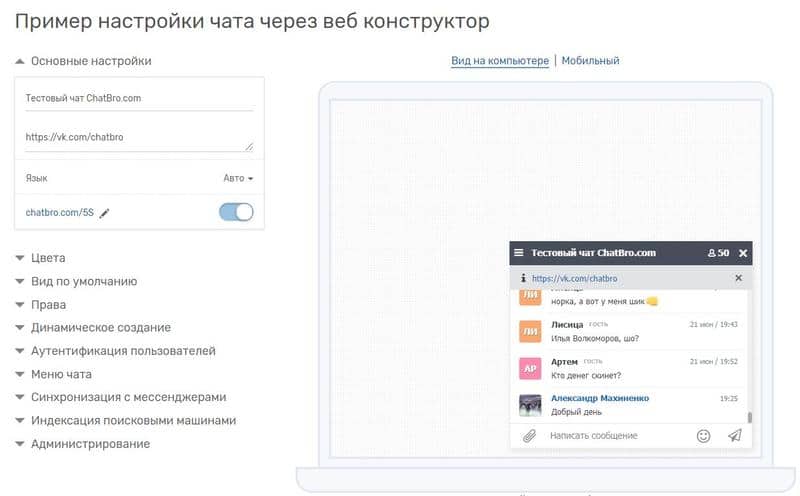Image resolution: width=800 pixels, height=496 pixels.
Task: Open the https://vk.com/chatbro link in chat
Action: coord(574,279)
